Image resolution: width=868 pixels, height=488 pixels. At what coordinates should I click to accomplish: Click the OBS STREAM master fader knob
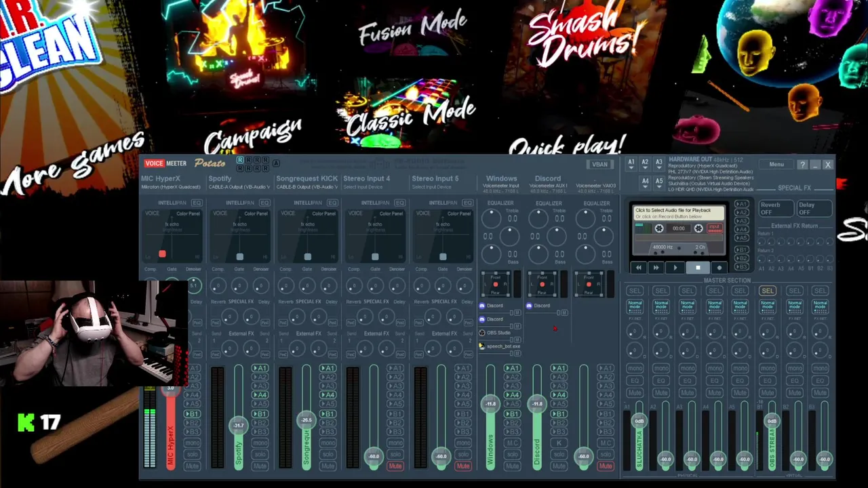(772, 421)
